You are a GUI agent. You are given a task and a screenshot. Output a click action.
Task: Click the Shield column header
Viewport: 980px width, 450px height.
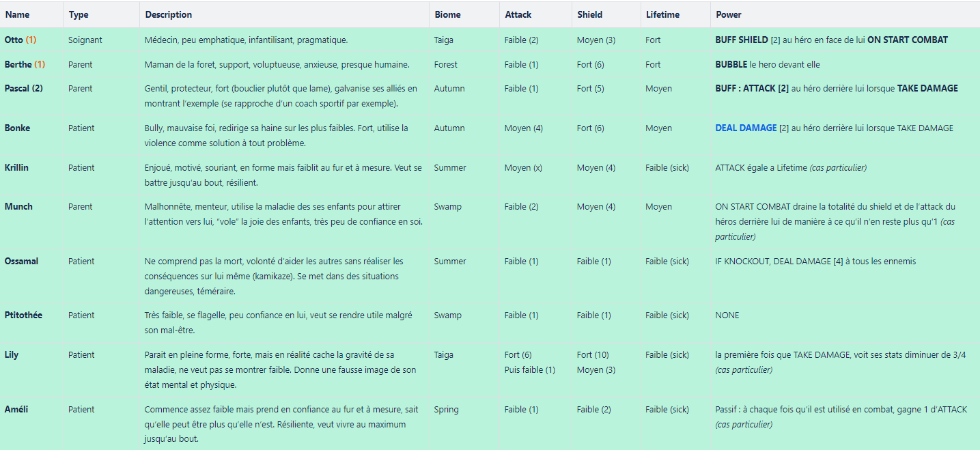point(589,14)
